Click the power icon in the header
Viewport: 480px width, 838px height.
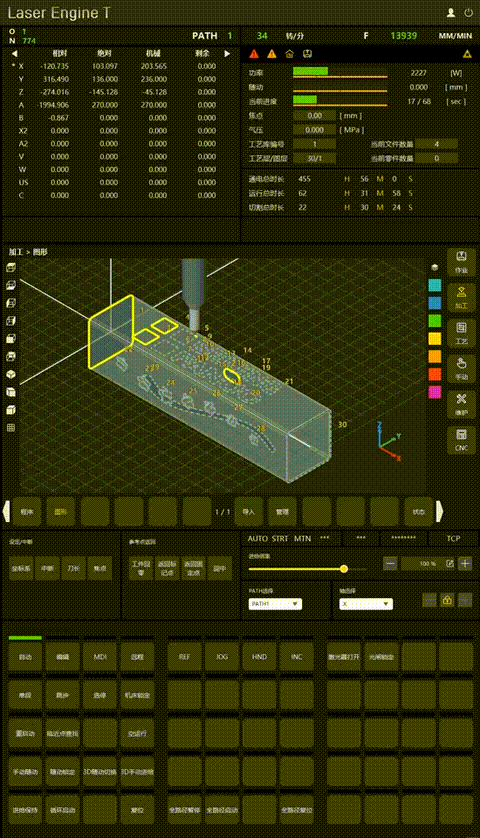tap(468, 13)
